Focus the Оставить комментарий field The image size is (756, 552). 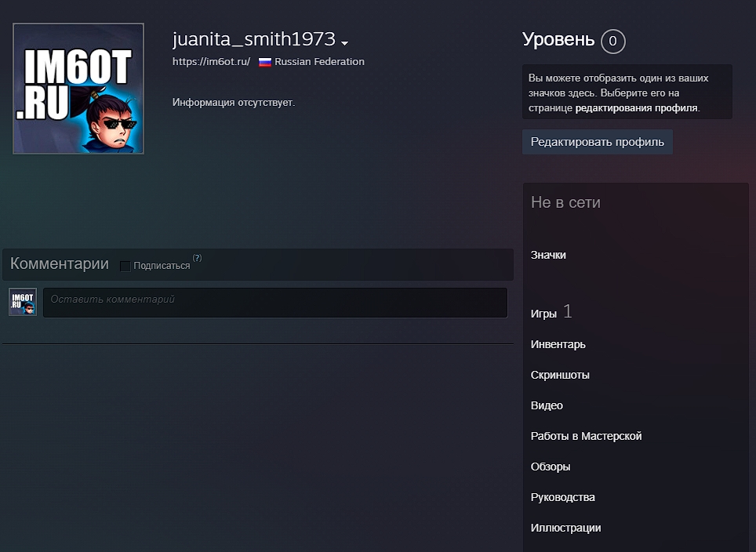tap(275, 303)
